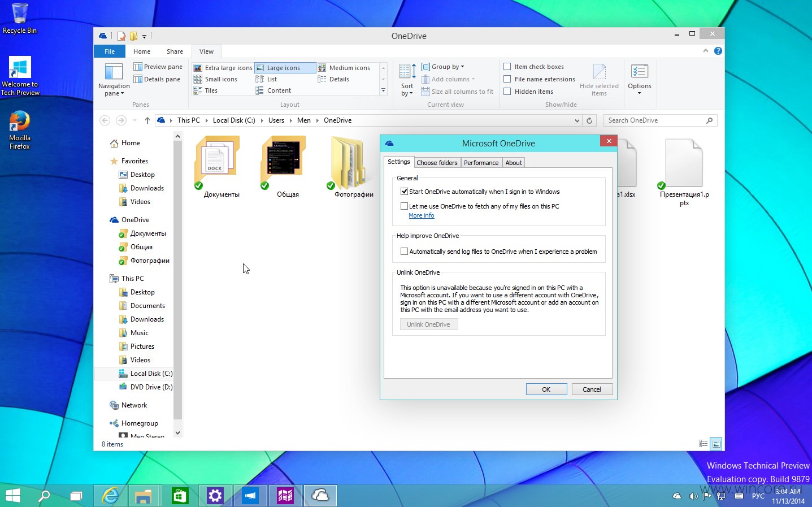
Task: Open the About tab
Action: pyautogui.click(x=514, y=163)
